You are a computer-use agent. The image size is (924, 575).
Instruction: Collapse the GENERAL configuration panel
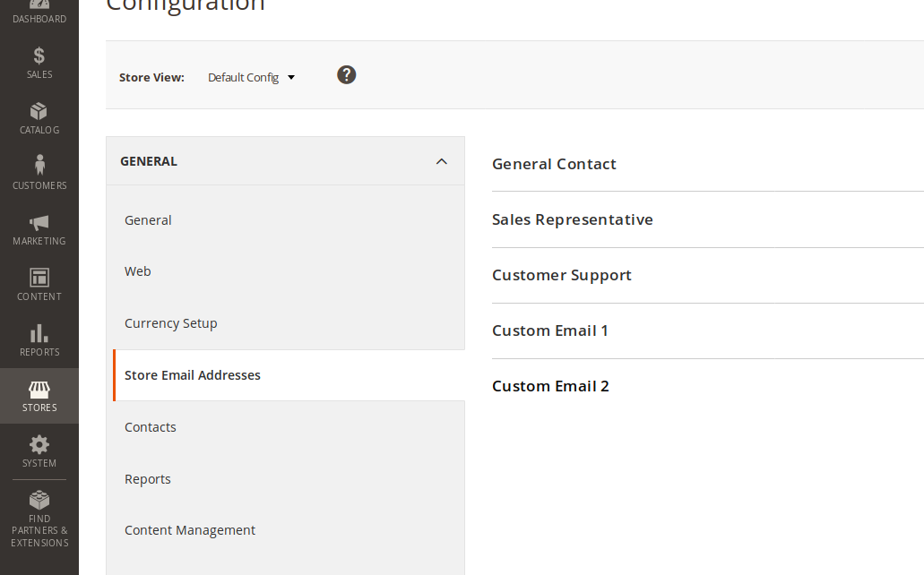(441, 161)
